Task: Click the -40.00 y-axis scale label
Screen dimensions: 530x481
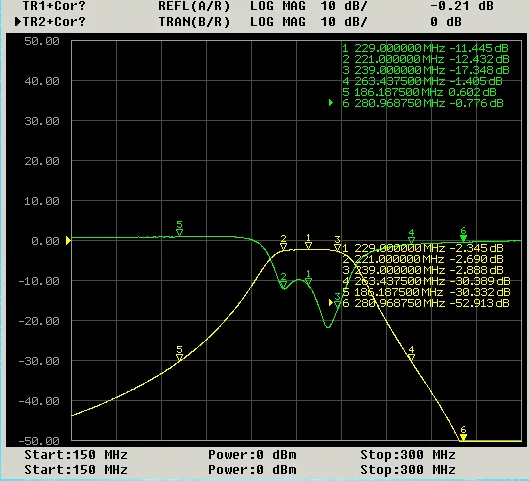Action: pos(39,401)
